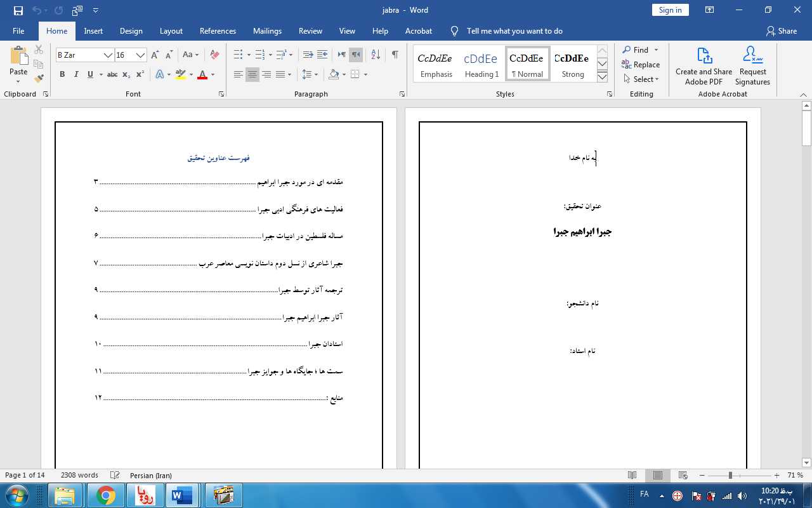This screenshot has width=812, height=508.
Task: Click the Format Painter icon
Action: [x=39, y=79]
